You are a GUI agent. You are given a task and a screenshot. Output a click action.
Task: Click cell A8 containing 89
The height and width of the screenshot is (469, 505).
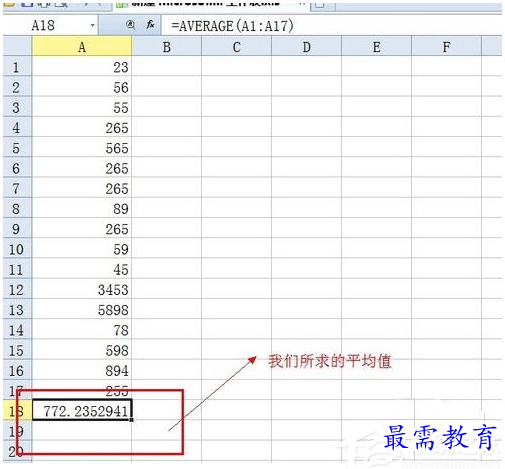pyautogui.click(x=82, y=208)
